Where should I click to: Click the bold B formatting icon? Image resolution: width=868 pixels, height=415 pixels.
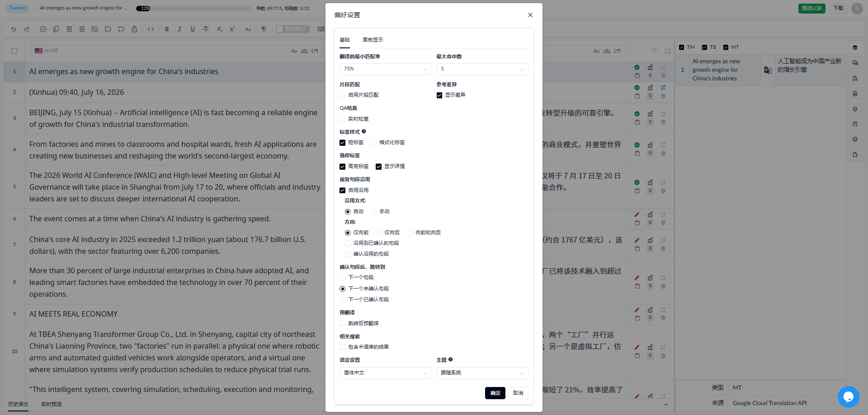point(167,29)
